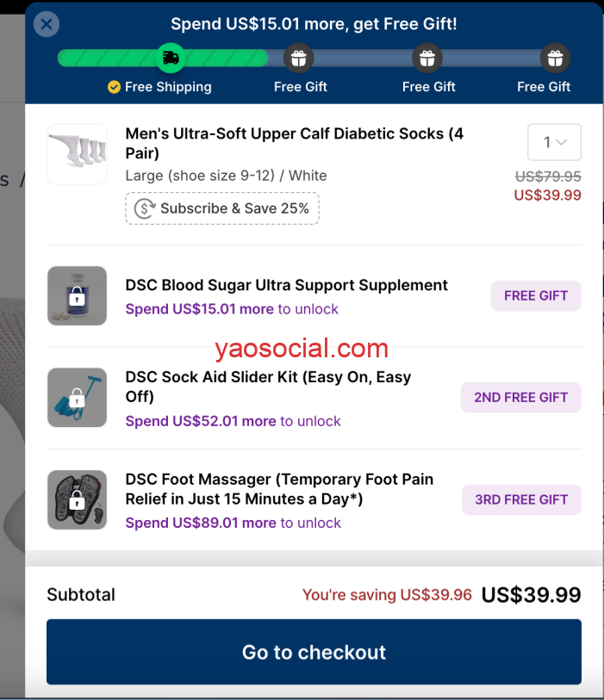This screenshot has height=700, width=604.
Task: Click the 2ND FREE GIFT badge
Action: 521,397
